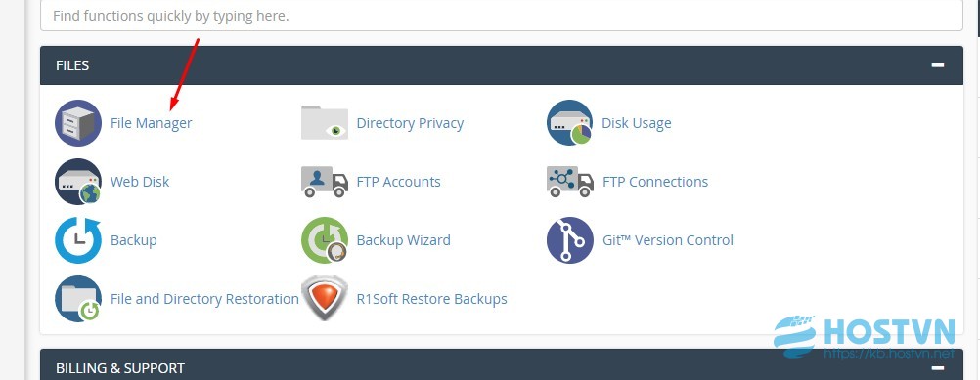Click the FILES section header

pyautogui.click(x=502, y=65)
